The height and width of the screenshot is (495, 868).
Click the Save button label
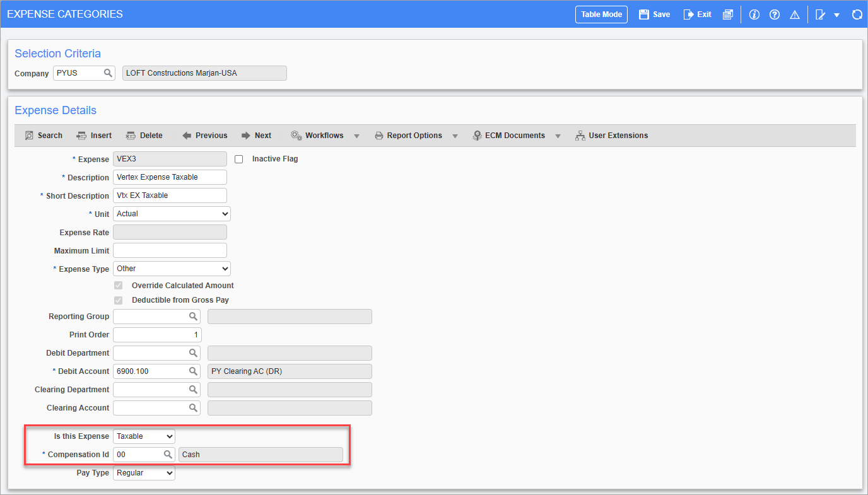tap(662, 15)
